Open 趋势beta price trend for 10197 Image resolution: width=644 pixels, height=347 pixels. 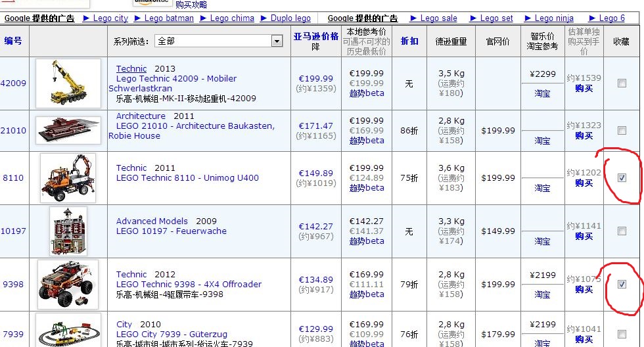click(x=367, y=241)
